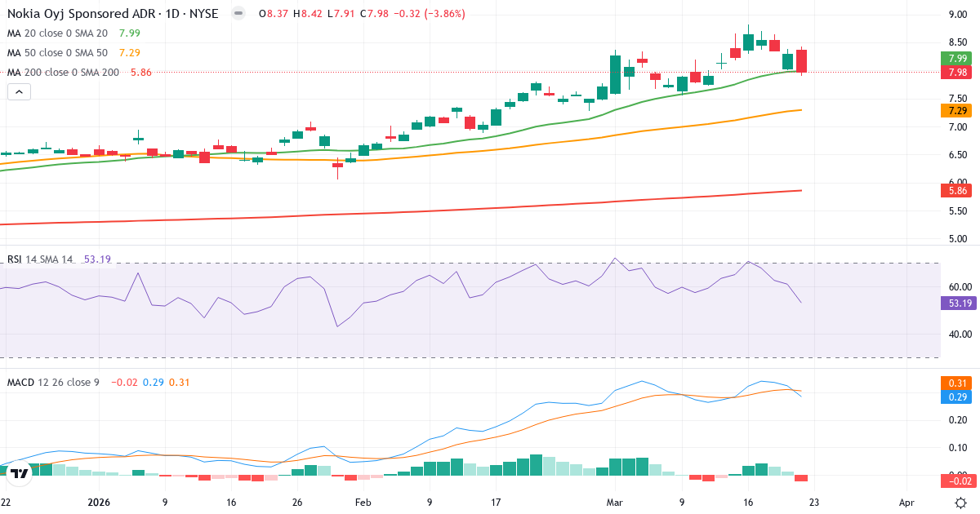Collapse the indicator legend using the chevron button

click(x=18, y=91)
